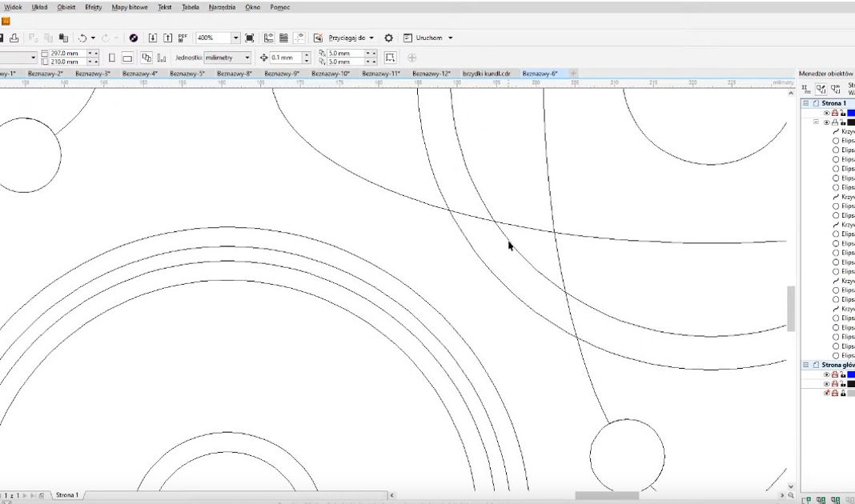This screenshot has width=855, height=504.
Task: Collapse the Strona 1 tree node
Action: click(x=806, y=103)
